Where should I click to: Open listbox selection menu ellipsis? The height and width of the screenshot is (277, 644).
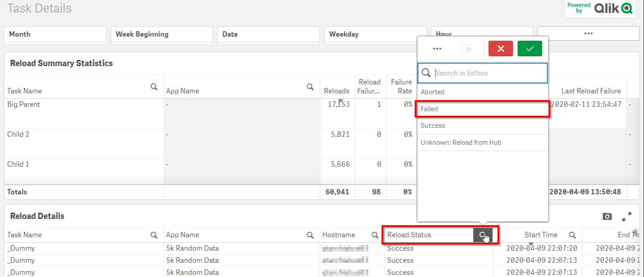[437, 49]
